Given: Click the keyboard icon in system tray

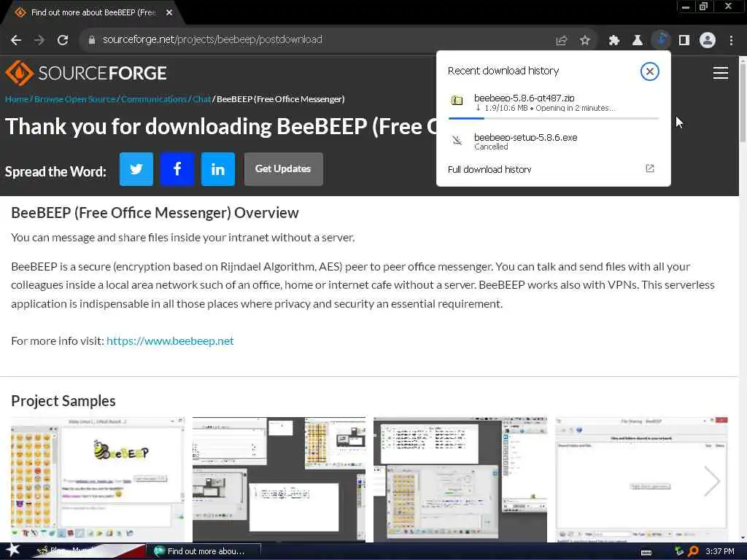Looking at the screenshot, I should 646,553.
